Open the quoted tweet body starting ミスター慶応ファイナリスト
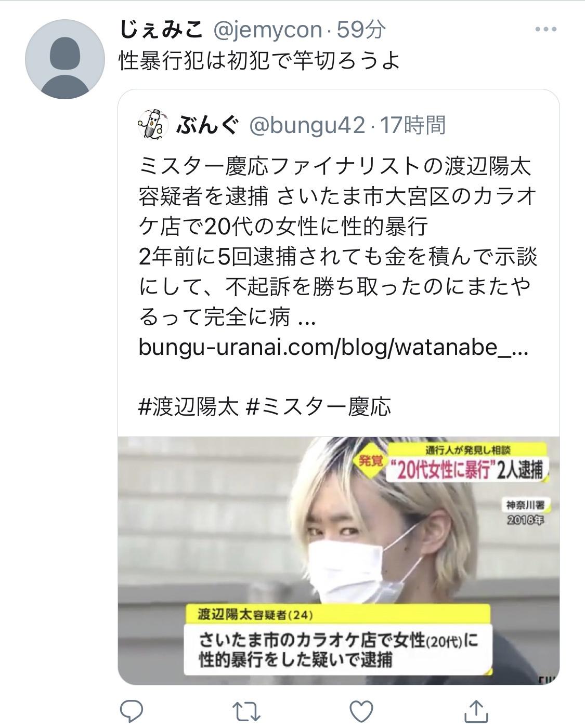Screen dimensions: 585x728 [337, 242]
